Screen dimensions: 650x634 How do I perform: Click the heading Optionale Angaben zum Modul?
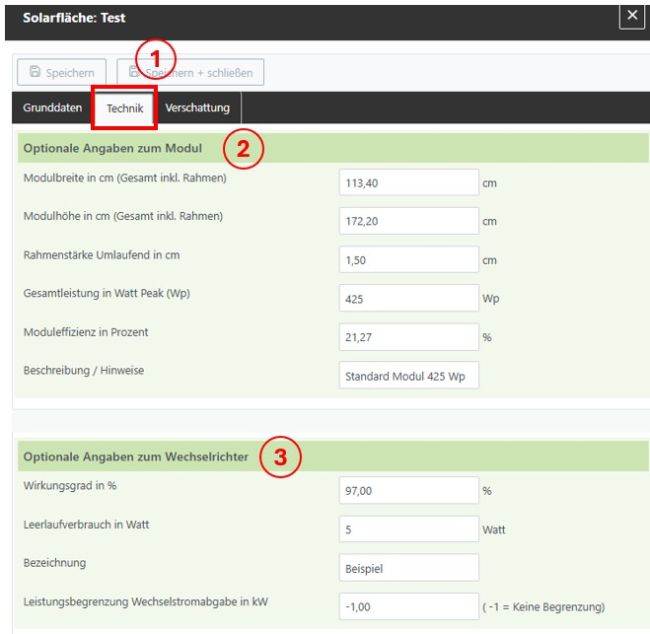pos(112,148)
